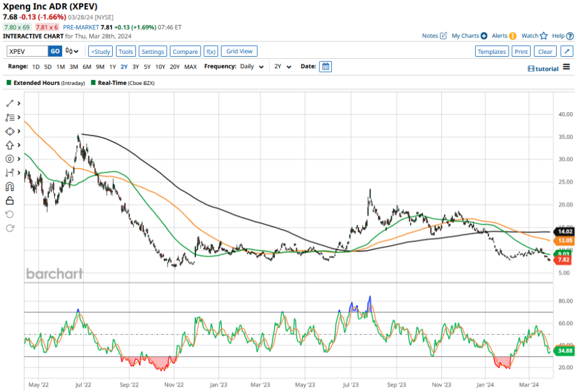Screen dimensions: 580x392
Task: Select the MAX range option
Action: (190, 66)
